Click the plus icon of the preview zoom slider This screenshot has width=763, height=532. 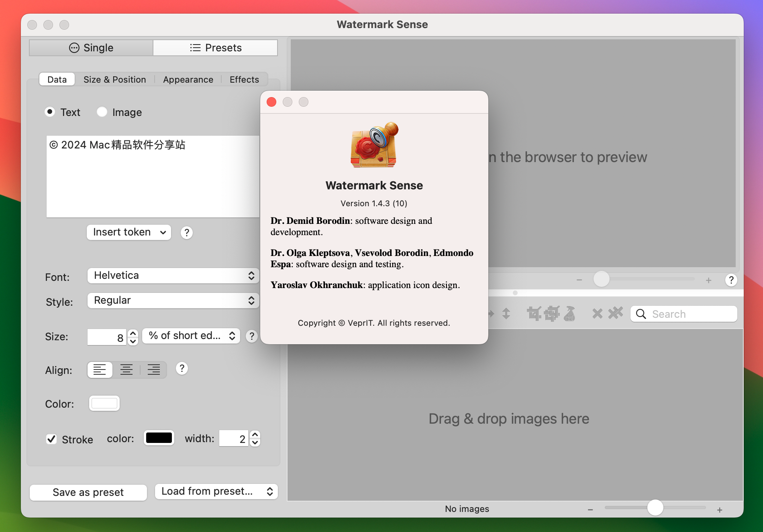(x=708, y=280)
